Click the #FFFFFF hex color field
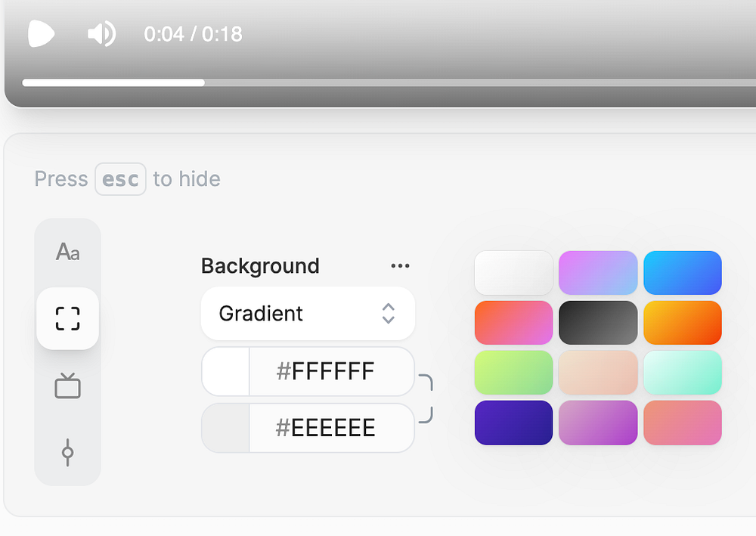Viewport: 756px width, 536px height. (331, 371)
